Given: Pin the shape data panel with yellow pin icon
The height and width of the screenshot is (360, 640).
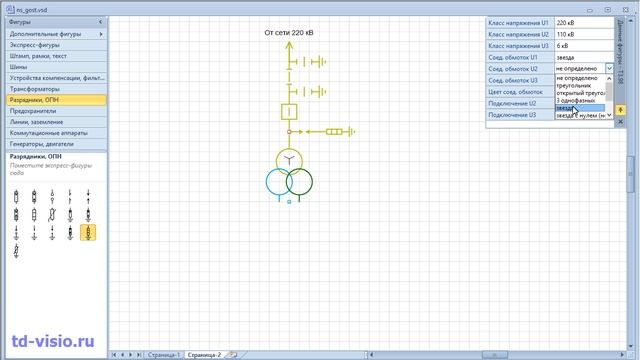Looking at the screenshot, I should (620, 110).
